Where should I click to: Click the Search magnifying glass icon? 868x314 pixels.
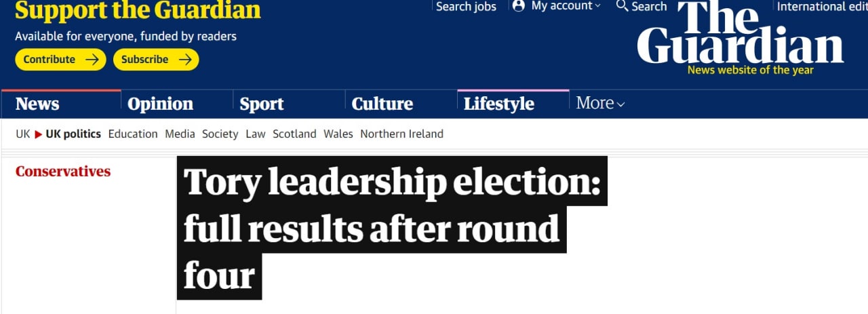point(622,6)
